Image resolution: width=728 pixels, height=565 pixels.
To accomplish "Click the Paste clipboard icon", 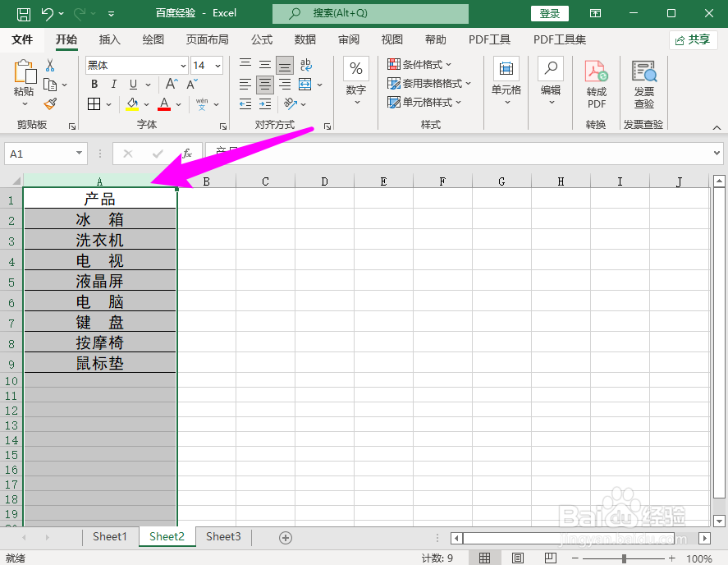I will click(25, 72).
